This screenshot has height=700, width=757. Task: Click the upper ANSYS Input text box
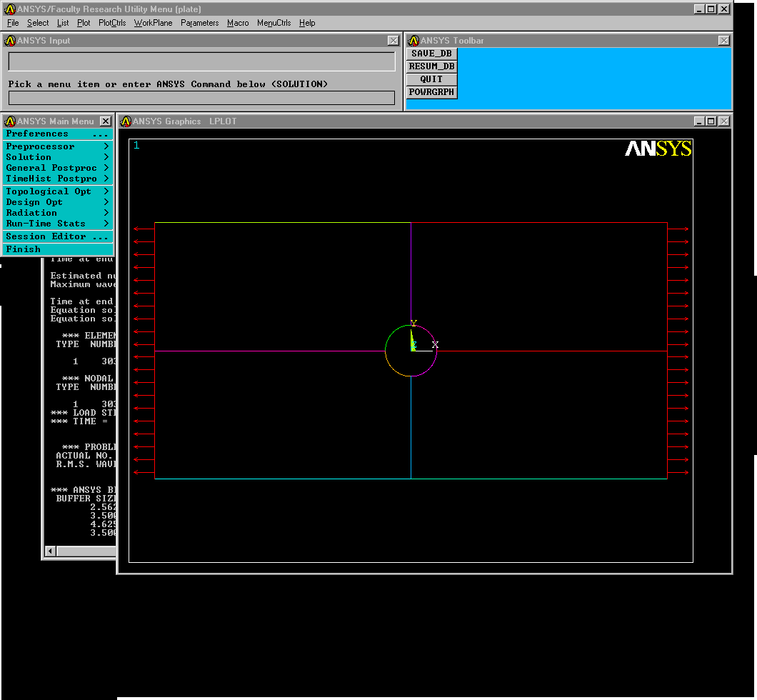click(x=202, y=61)
